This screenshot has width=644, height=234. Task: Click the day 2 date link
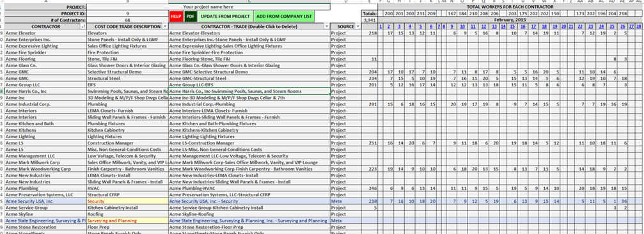[x=389, y=27]
